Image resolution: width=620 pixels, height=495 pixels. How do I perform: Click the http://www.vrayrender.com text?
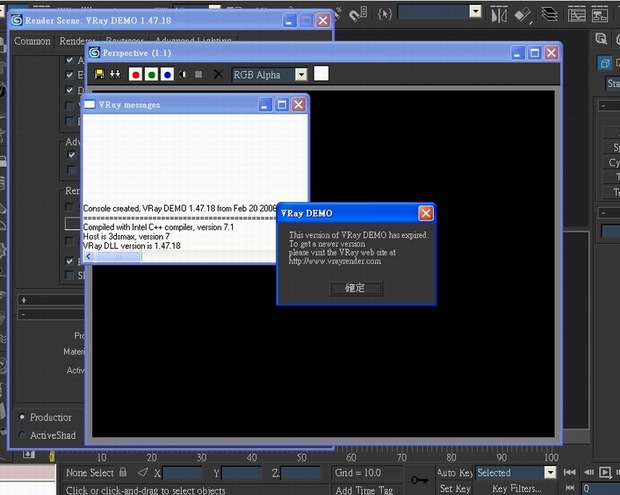(x=335, y=261)
